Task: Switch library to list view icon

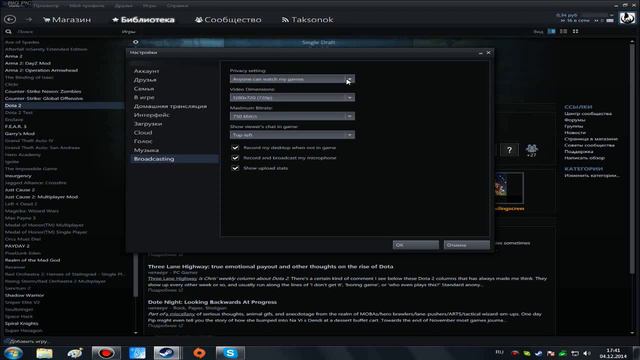Action: tap(563, 31)
